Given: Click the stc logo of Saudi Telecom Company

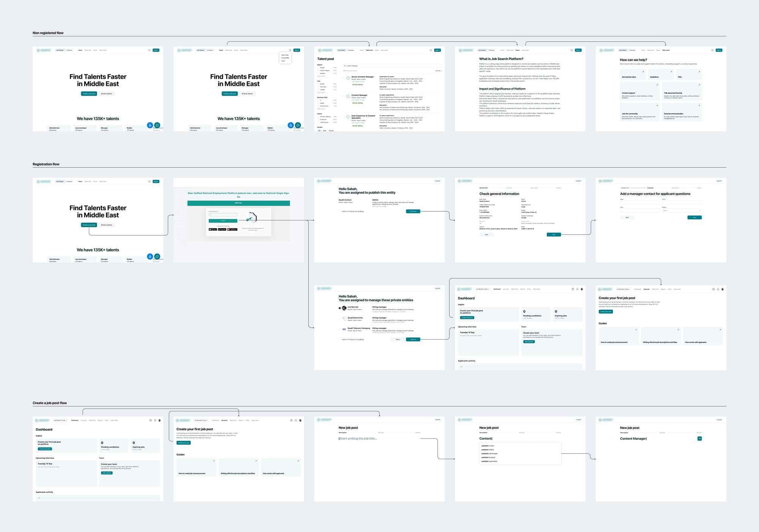Looking at the screenshot, I should 344,329.
